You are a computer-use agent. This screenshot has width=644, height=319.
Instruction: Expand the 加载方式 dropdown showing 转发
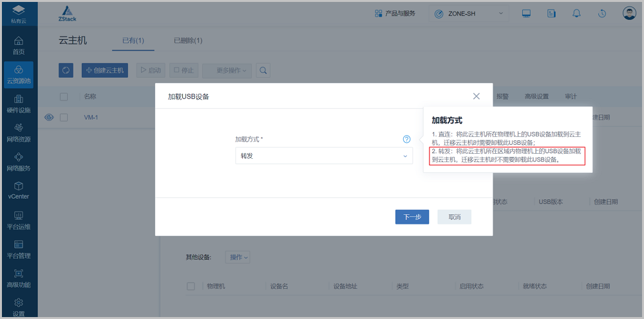pyautogui.click(x=323, y=156)
